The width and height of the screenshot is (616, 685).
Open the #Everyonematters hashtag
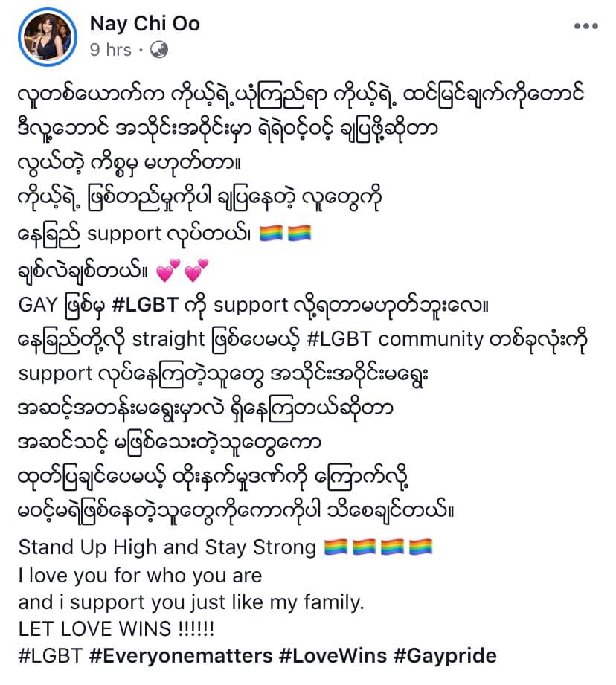pos(181,656)
